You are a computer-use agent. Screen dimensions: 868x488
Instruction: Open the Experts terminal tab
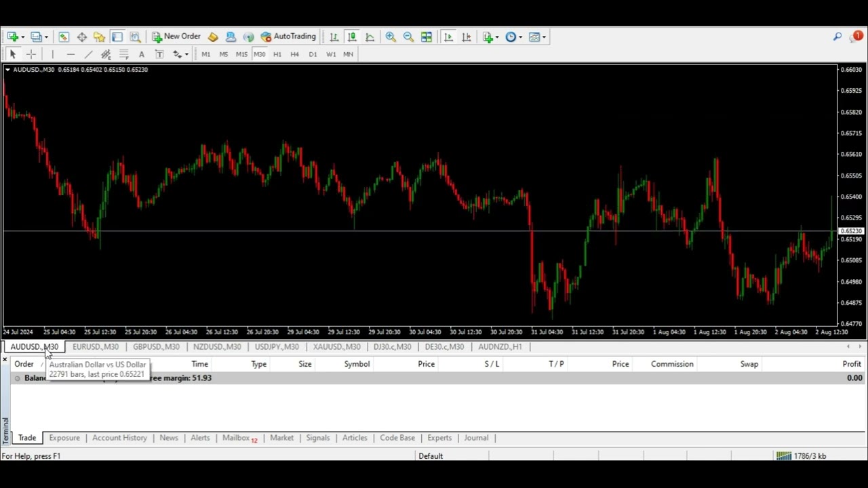click(439, 438)
